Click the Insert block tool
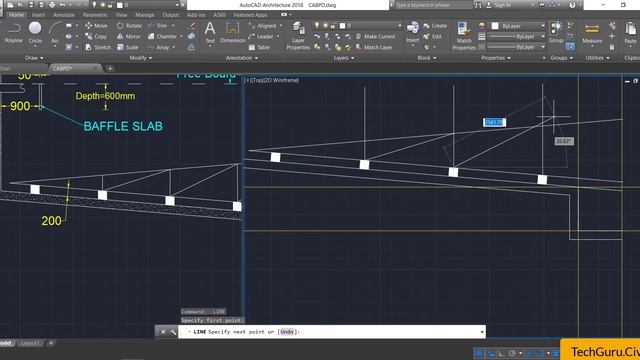Viewport: 640px width, 360px height. pyautogui.click(x=413, y=33)
